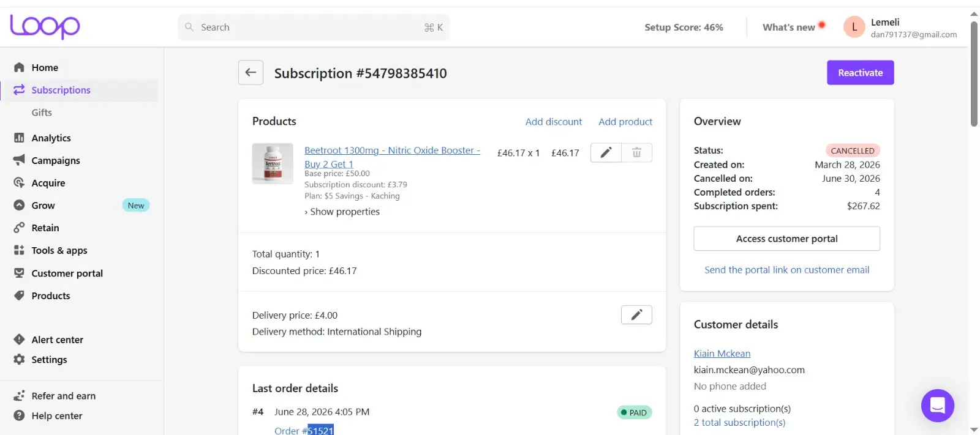Click the page vertical scrollbar
This screenshot has width=980, height=435.
point(974,73)
